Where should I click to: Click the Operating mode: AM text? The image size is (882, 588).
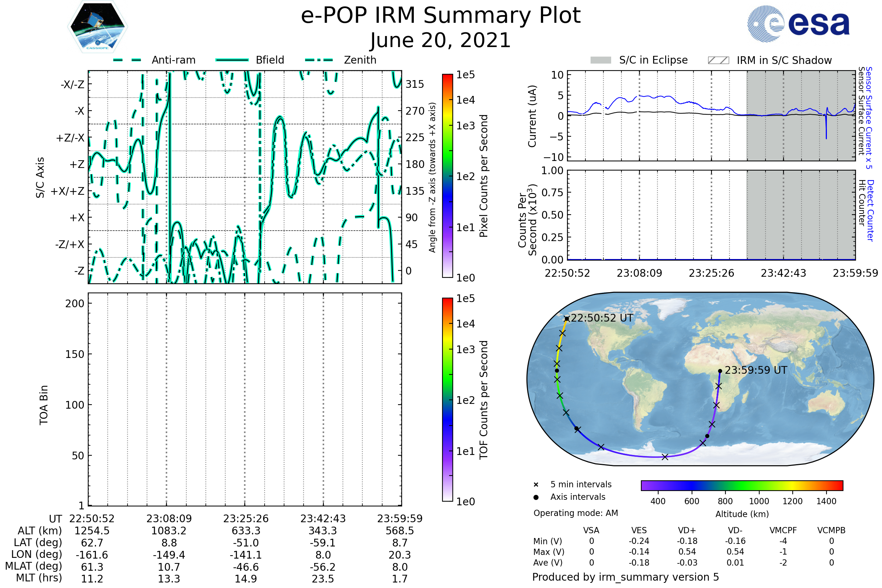[x=576, y=513]
